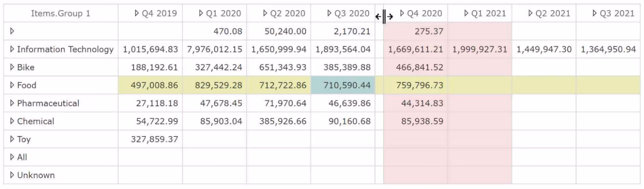Expand the Pharmaceutical row
644x189 pixels.
click(x=12, y=103)
